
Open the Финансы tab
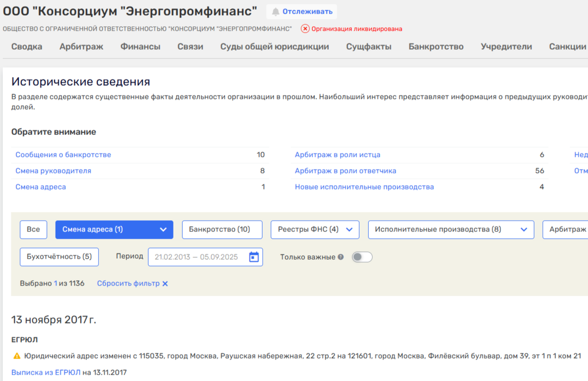(x=140, y=47)
